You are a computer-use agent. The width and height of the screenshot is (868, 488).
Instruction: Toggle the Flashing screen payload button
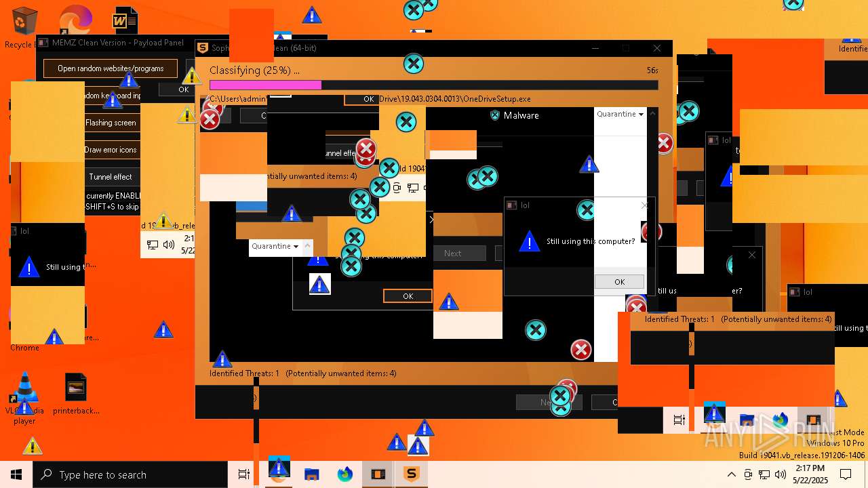(x=112, y=123)
